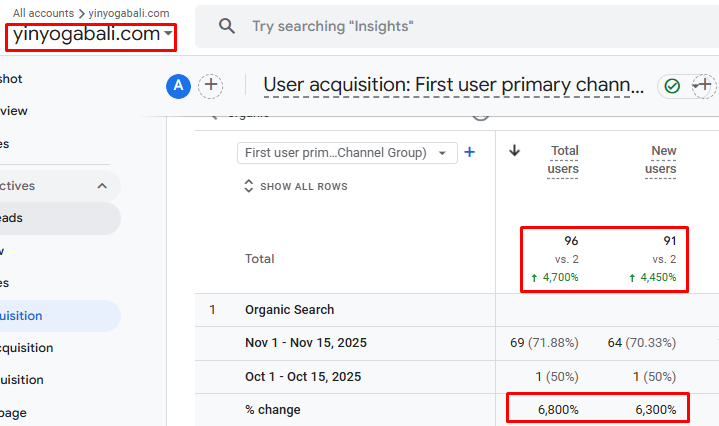Open the yinyogabali.com property selector dropdown

pos(92,34)
